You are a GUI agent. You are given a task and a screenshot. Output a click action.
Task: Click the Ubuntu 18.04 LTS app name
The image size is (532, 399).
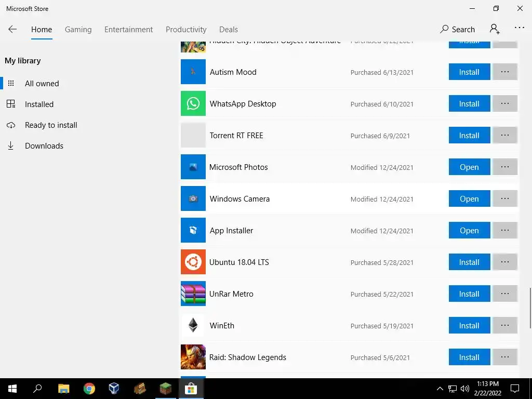point(239,262)
